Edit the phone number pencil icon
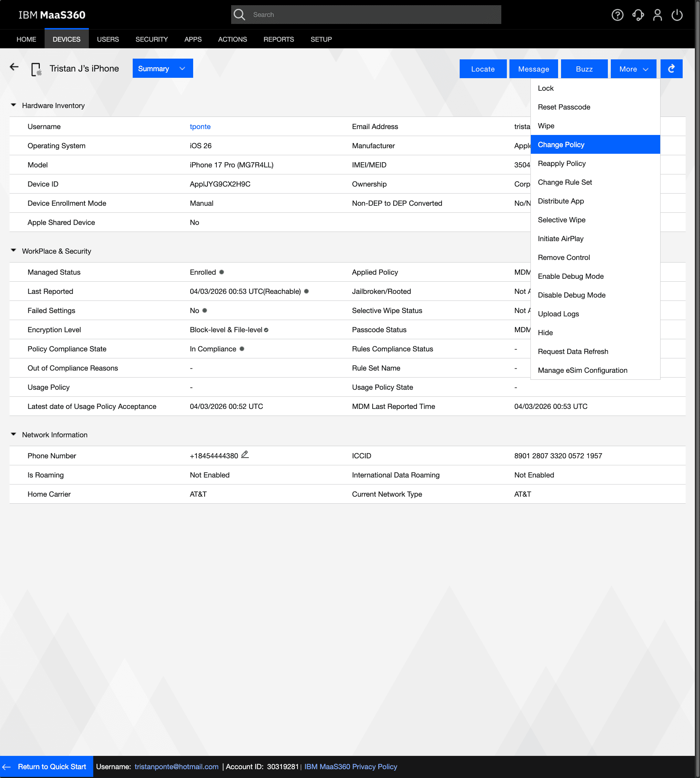The width and height of the screenshot is (700, 778). click(x=245, y=454)
